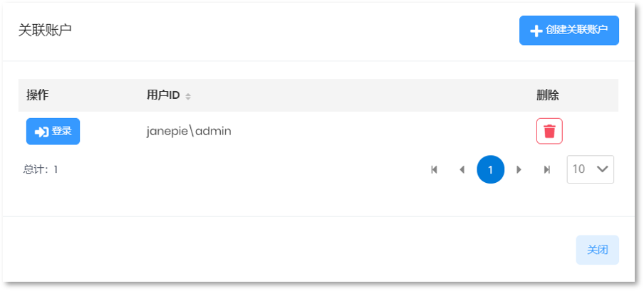This screenshot has height=291, width=644.
Task: Delete linked account with red trash icon
Action: [549, 132]
